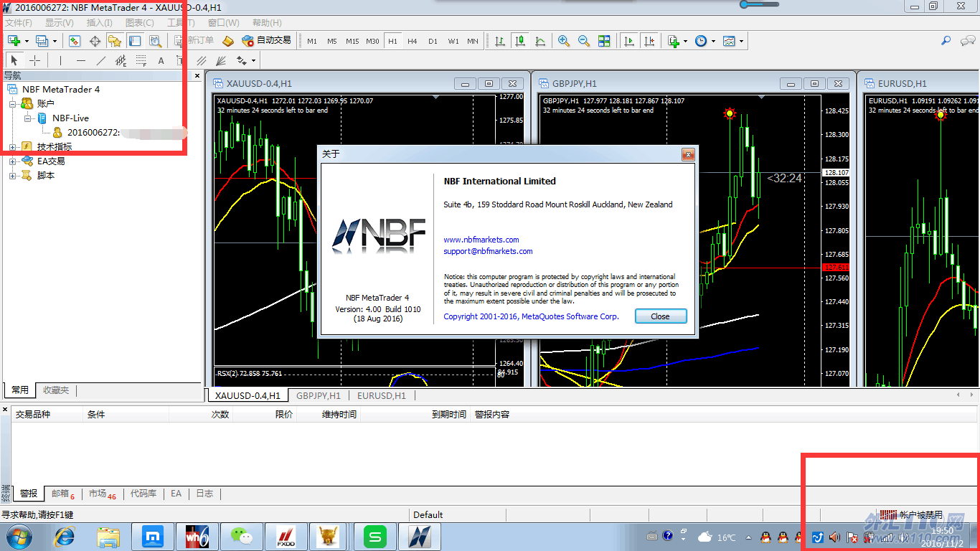This screenshot has height=551, width=980.
Task: Select account 2016006272 in navigator
Action: coord(93,133)
